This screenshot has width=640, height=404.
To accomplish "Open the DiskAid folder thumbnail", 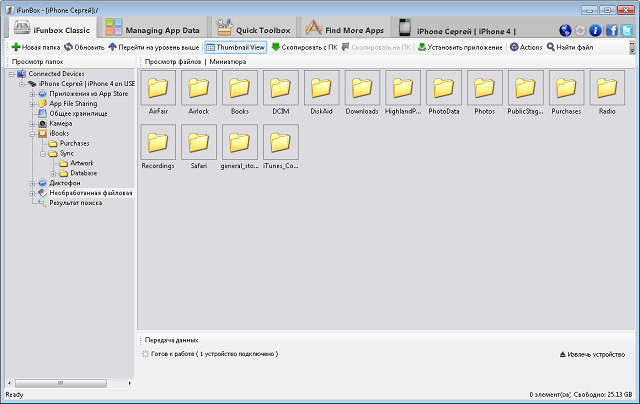I will pyautogui.click(x=322, y=93).
